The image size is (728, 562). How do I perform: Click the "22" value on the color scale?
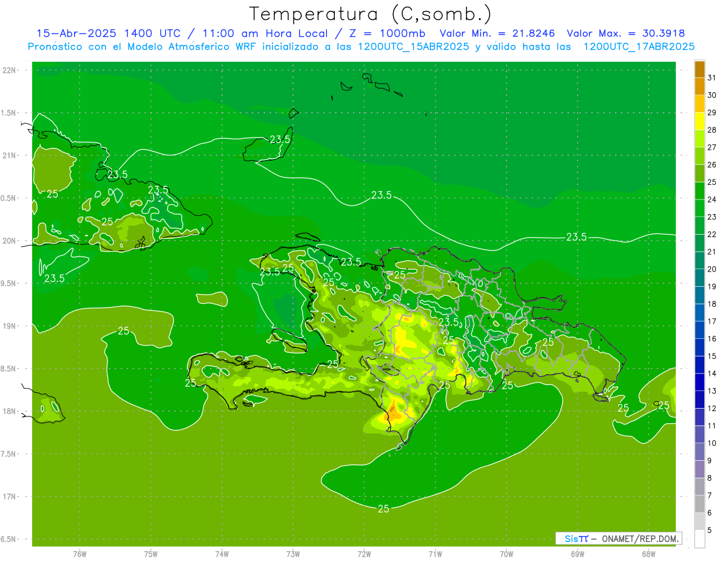coord(712,234)
